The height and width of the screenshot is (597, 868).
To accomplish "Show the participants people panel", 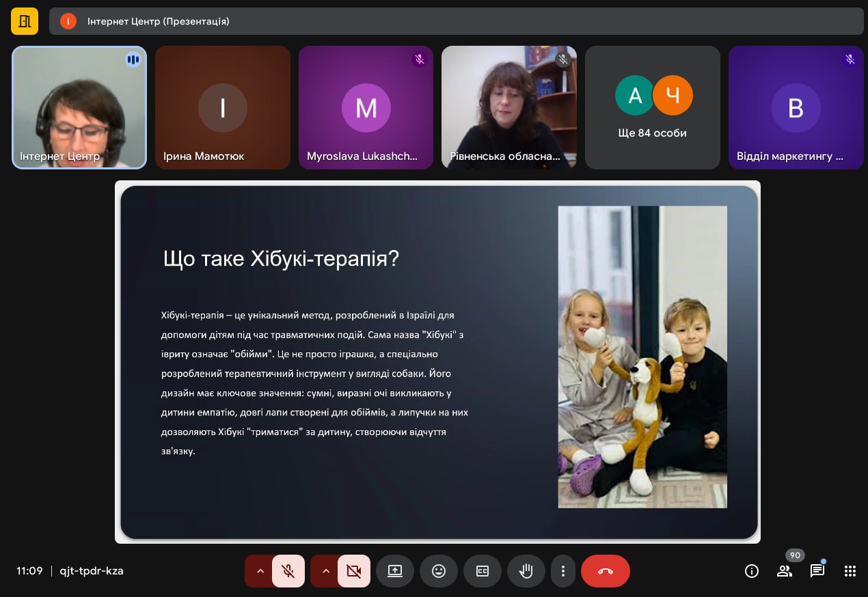I will click(785, 571).
